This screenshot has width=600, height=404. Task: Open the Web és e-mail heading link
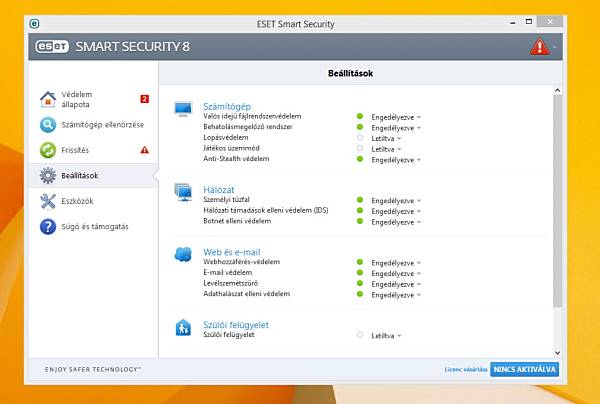(232, 252)
